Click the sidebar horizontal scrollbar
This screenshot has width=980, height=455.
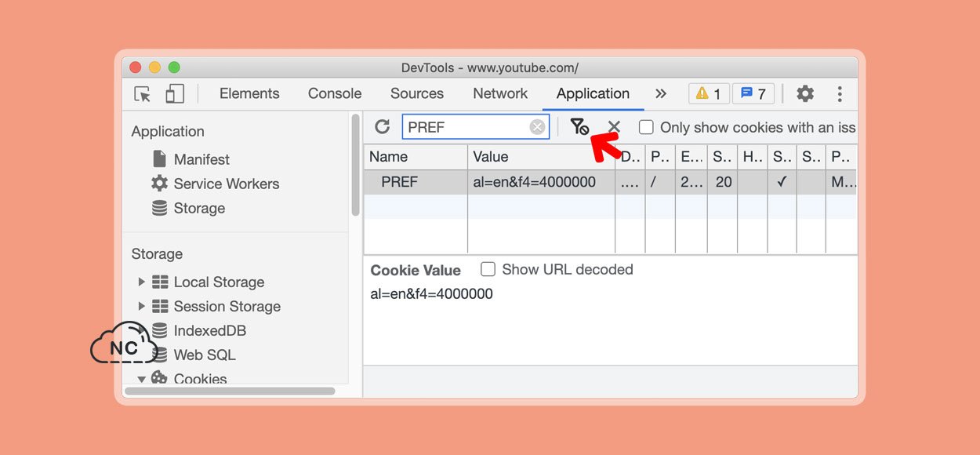coord(230,391)
